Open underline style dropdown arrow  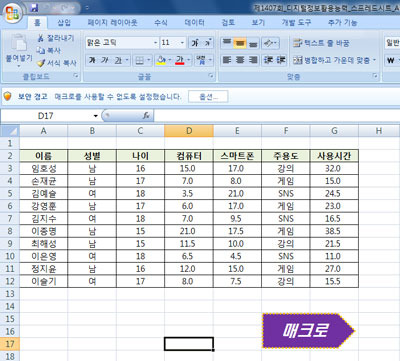tap(127, 60)
